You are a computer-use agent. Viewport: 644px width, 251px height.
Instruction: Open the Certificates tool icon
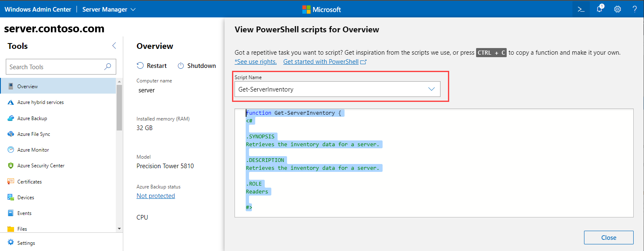[10, 181]
